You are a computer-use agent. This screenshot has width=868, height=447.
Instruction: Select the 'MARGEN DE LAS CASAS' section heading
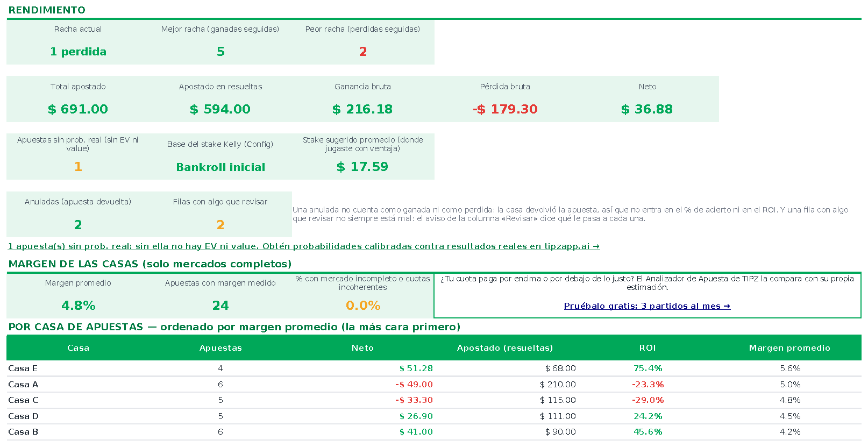pos(150,264)
